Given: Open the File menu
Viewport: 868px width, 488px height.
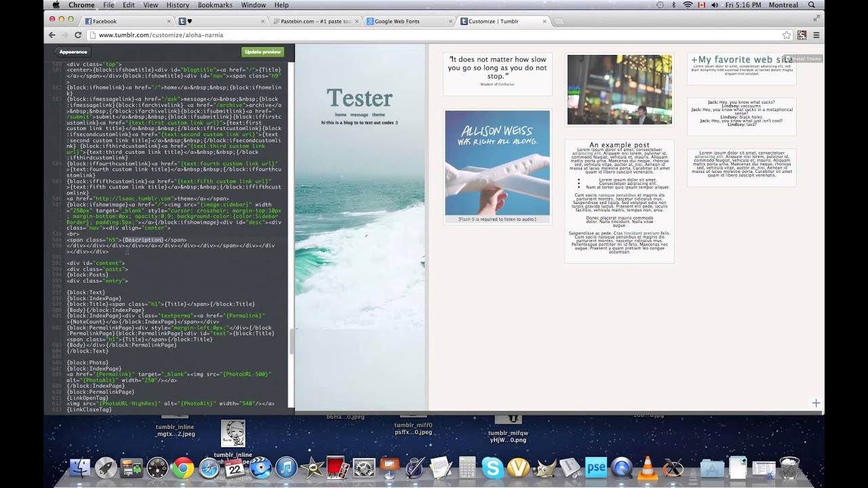Looking at the screenshot, I should coord(108,5).
